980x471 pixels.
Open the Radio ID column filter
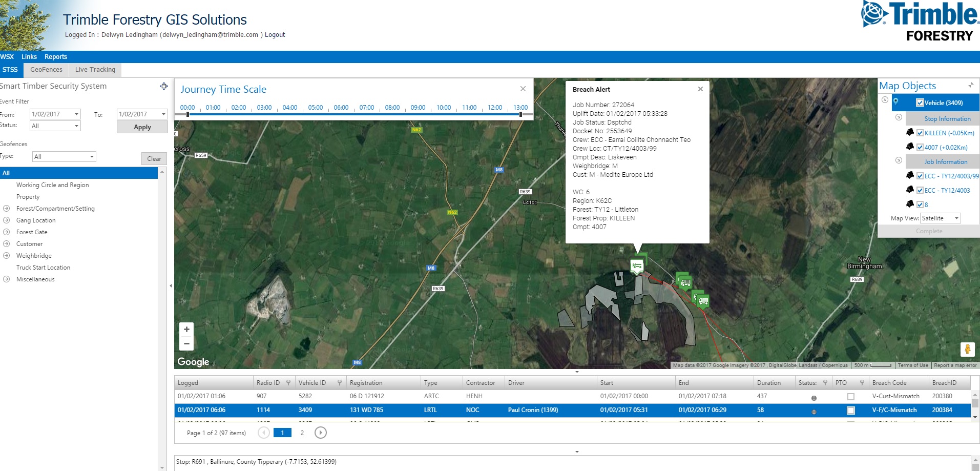288,383
